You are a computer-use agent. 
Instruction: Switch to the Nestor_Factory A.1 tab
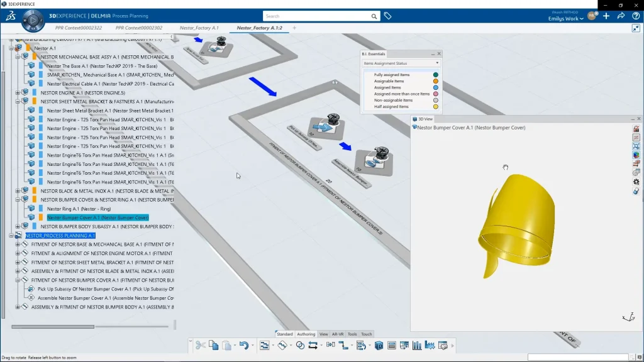coord(199,28)
